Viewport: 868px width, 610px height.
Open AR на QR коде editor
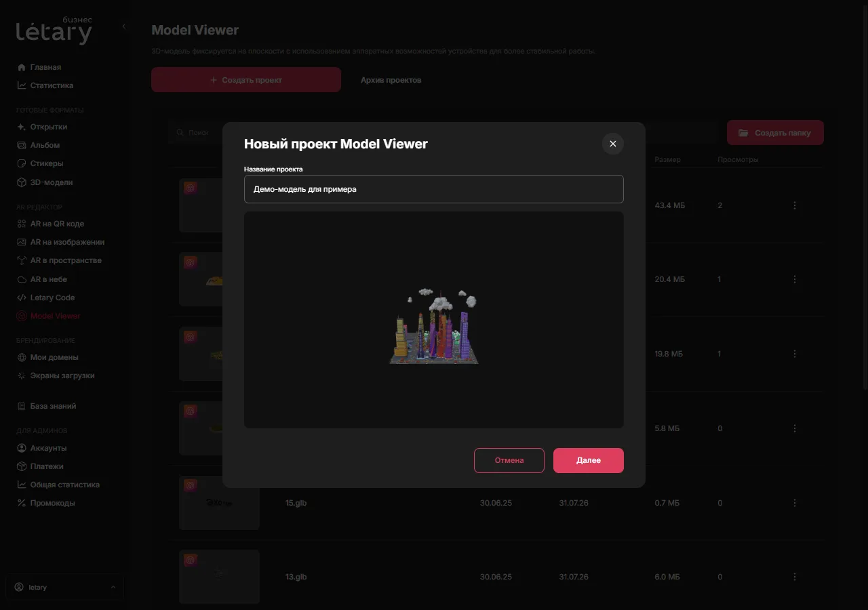[57, 224]
